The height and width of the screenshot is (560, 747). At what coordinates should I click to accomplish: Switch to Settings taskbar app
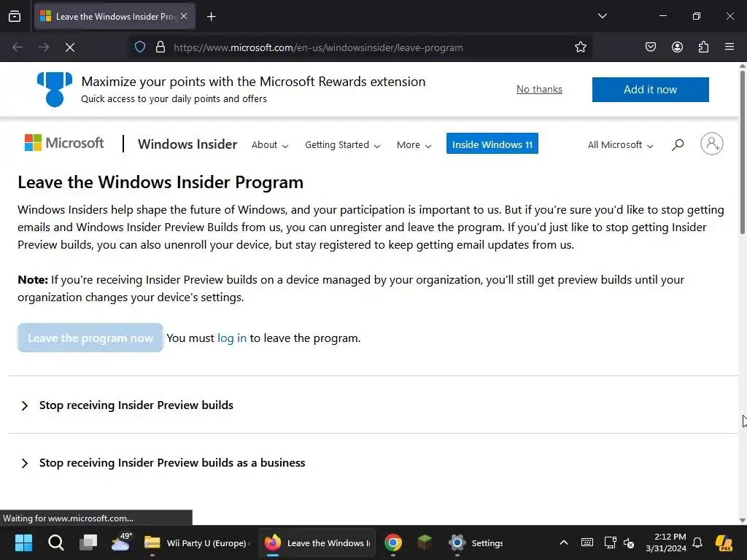[476, 542]
